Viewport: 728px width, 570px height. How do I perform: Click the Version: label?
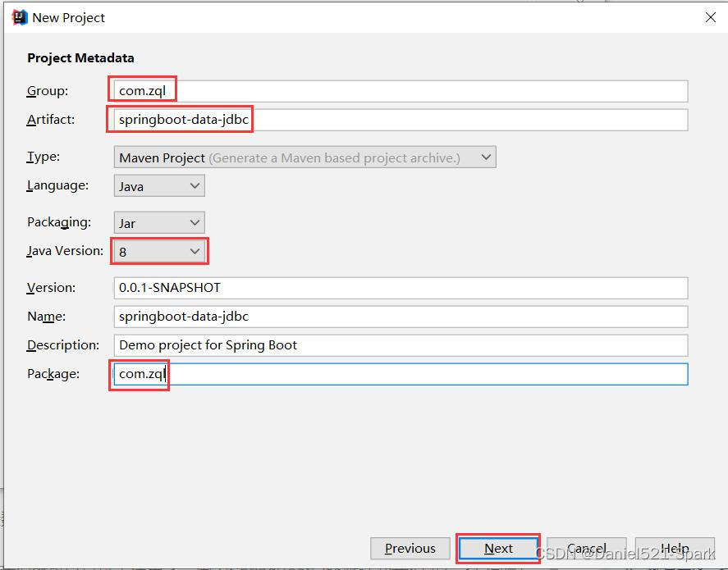pyautogui.click(x=51, y=288)
